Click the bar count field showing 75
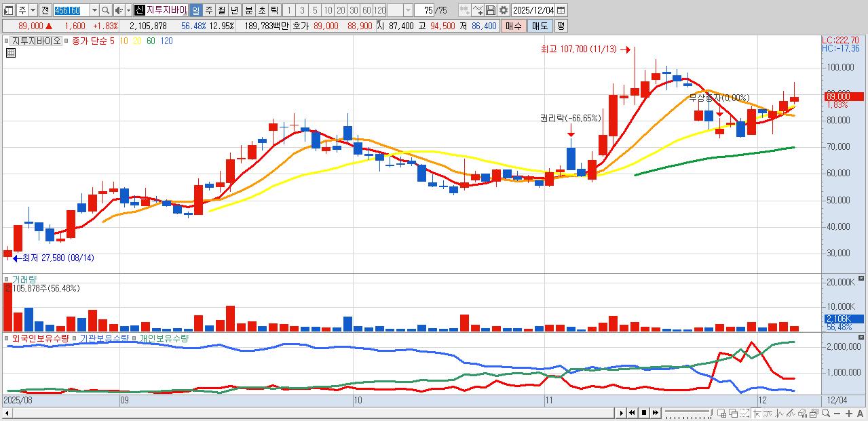868x421 pixels. point(424,10)
